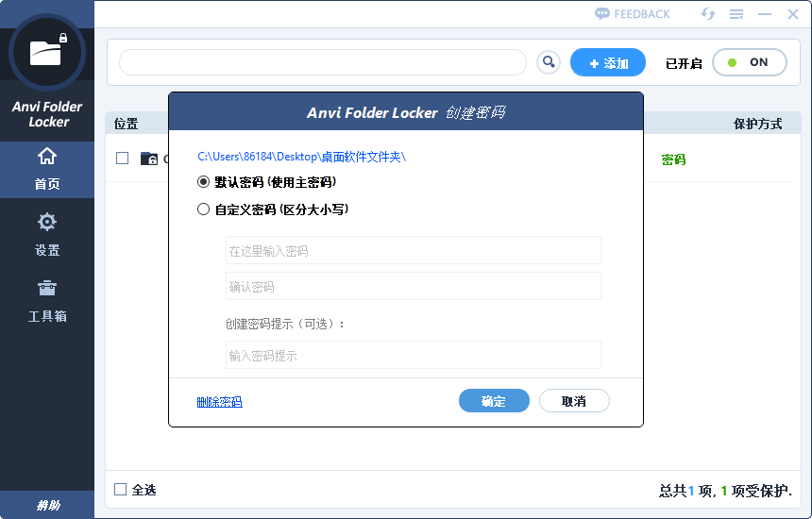Open the 帮助 help item in sidebar
This screenshot has width=812, height=519.
[x=47, y=505]
